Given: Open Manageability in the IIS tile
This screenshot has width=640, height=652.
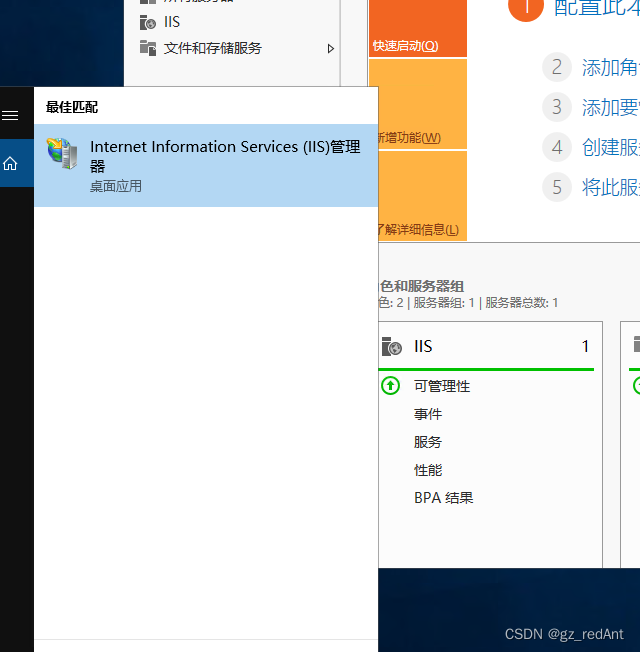Looking at the screenshot, I should (x=442, y=386).
